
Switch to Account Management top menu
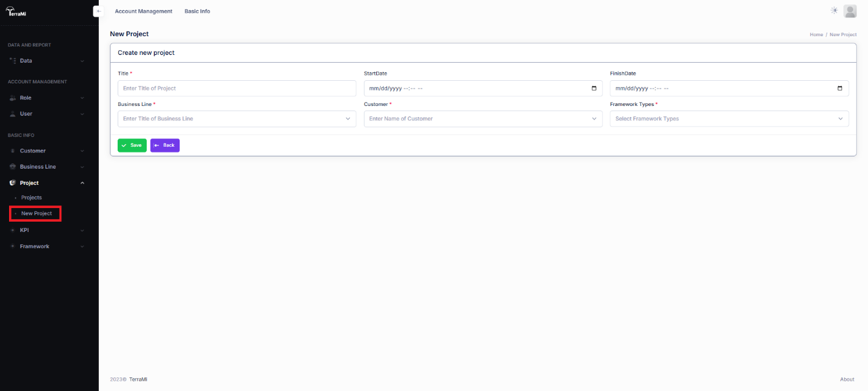click(143, 11)
